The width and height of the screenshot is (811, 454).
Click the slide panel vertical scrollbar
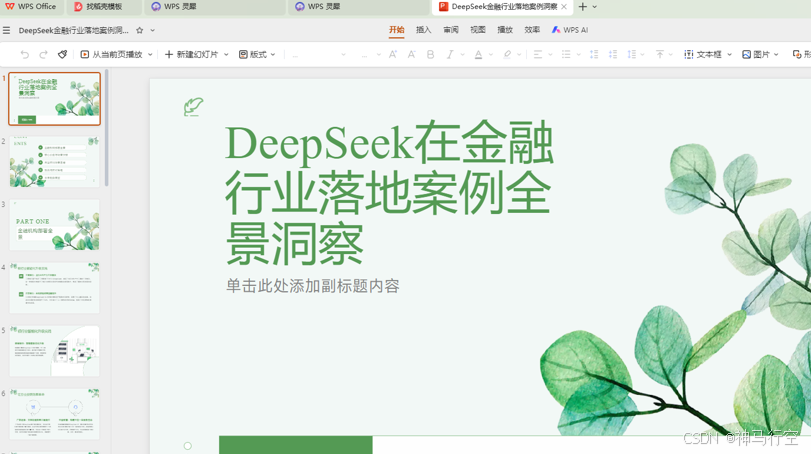(x=107, y=128)
